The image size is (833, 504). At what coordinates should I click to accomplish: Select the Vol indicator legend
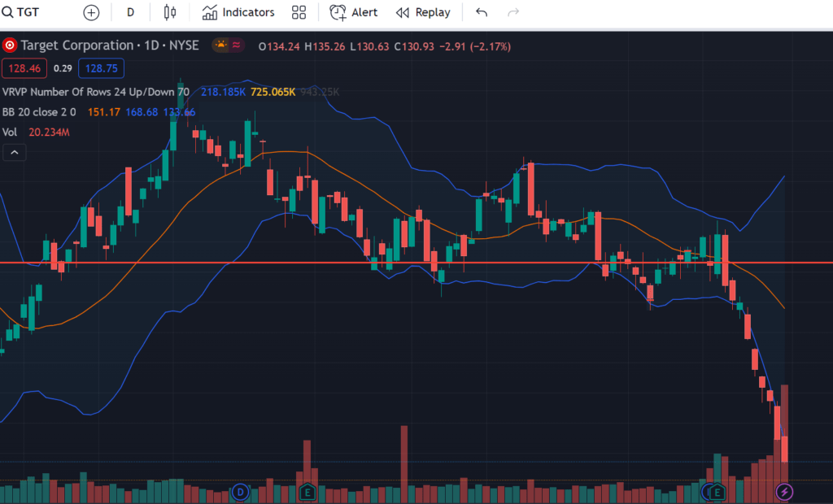pos(10,133)
